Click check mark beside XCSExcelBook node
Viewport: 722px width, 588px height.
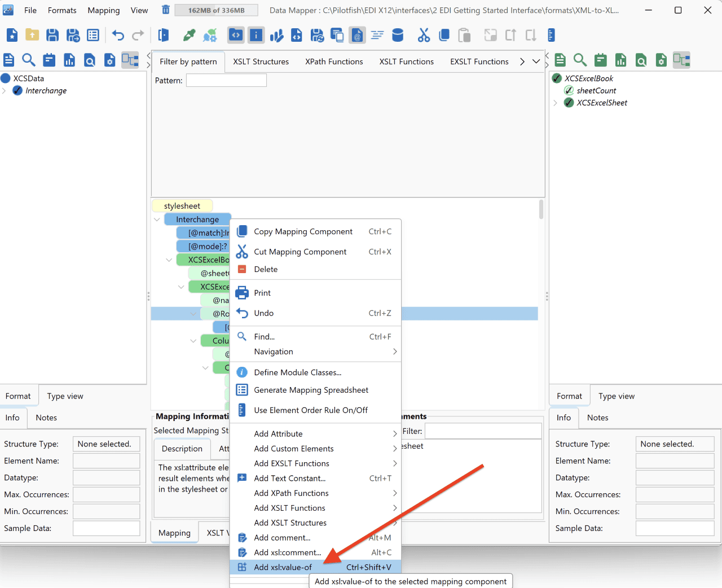coord(557,78)
